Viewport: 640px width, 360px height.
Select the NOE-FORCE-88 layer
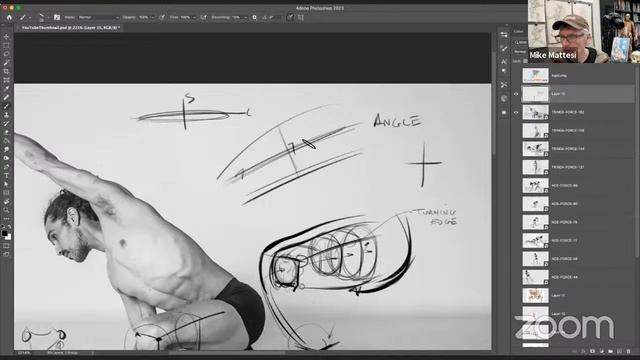pos(573,186)
